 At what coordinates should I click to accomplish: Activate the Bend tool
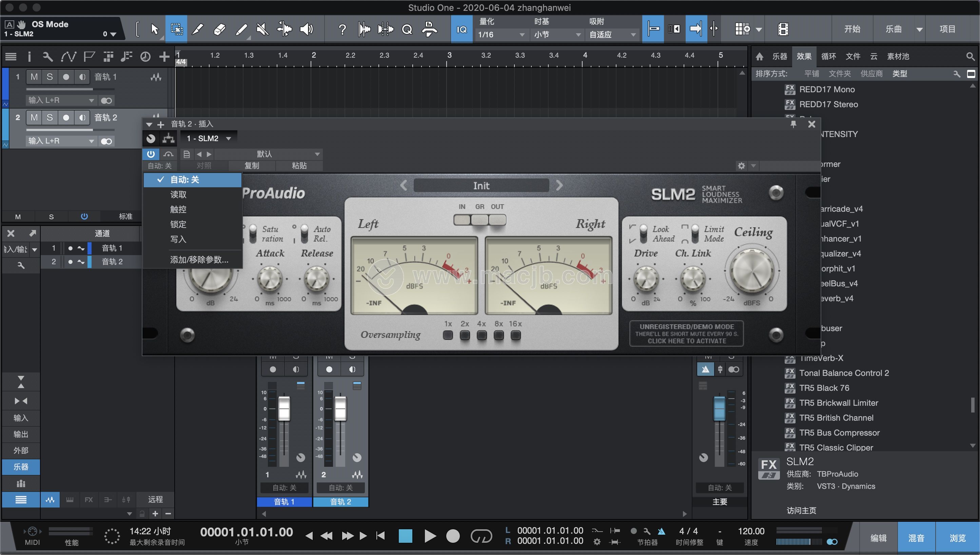coord(284,29)
